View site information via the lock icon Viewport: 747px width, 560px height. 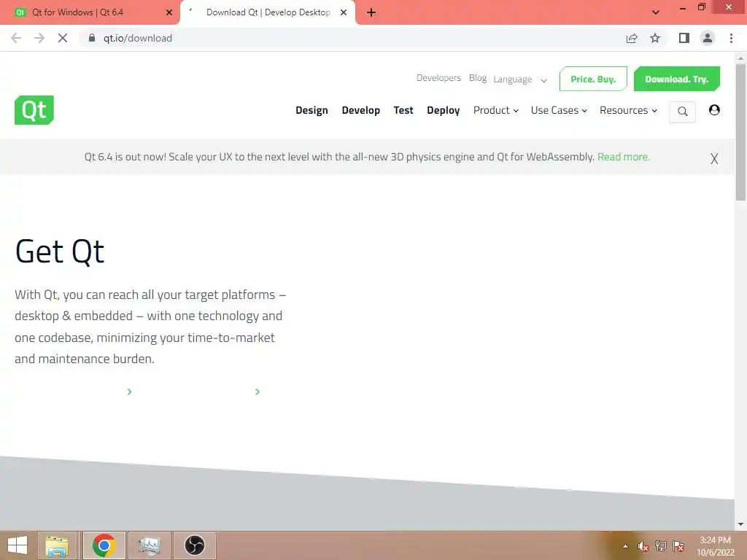(92, 38)
